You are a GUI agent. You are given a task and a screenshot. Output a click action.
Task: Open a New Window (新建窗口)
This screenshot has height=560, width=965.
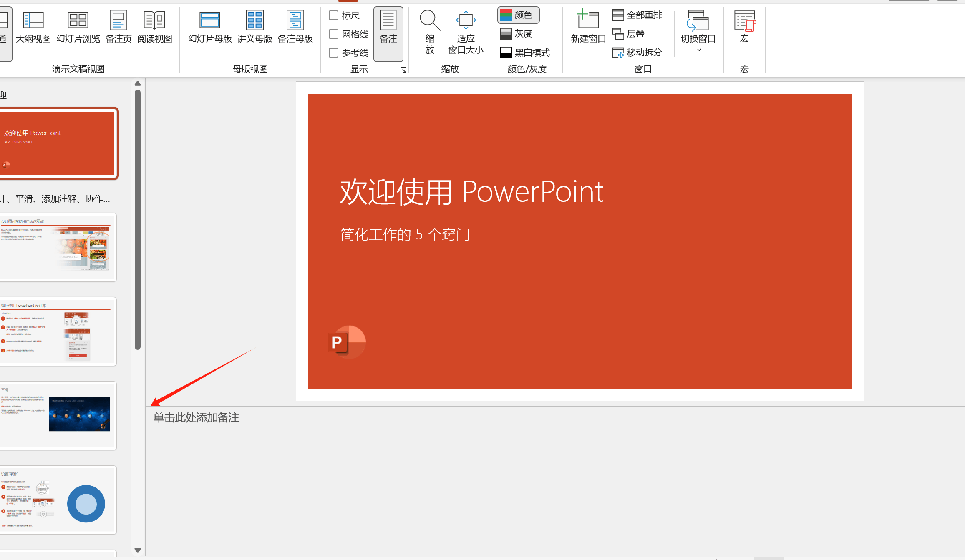click(588, 27)
